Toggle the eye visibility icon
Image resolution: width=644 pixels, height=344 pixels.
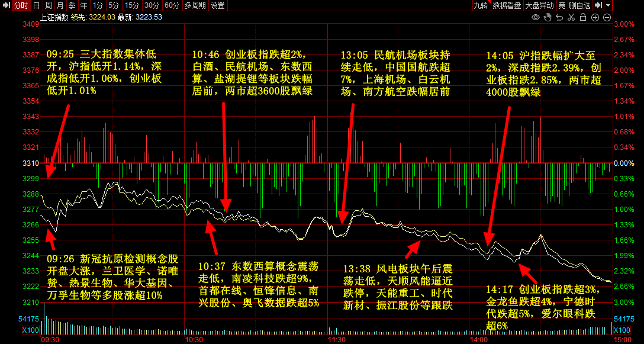pos(536,18)
